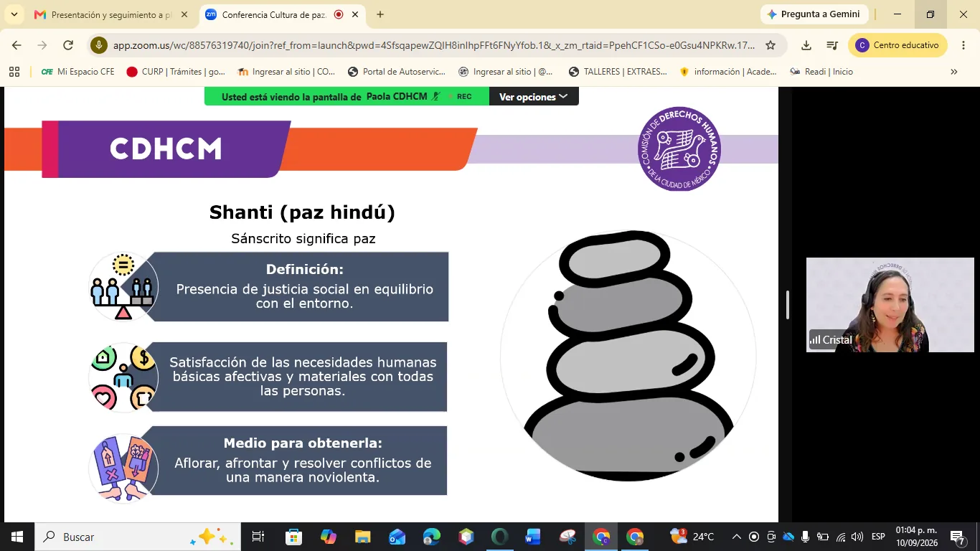Open TALLERES EXTRAES bookmark
This screenshot has width=980, height=551.
(618, 72)
